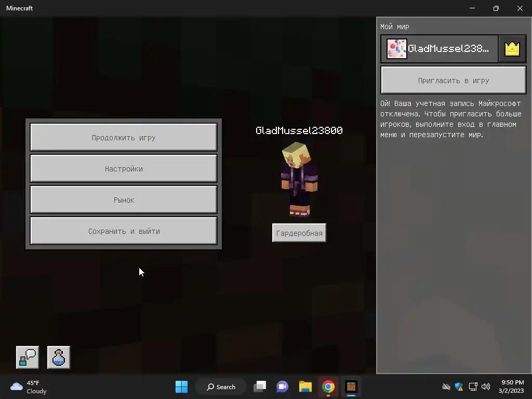Open Настройки from pause menu
Image resolution: width=532 pixels, height=399 pixels.
(x=124, y=168)
